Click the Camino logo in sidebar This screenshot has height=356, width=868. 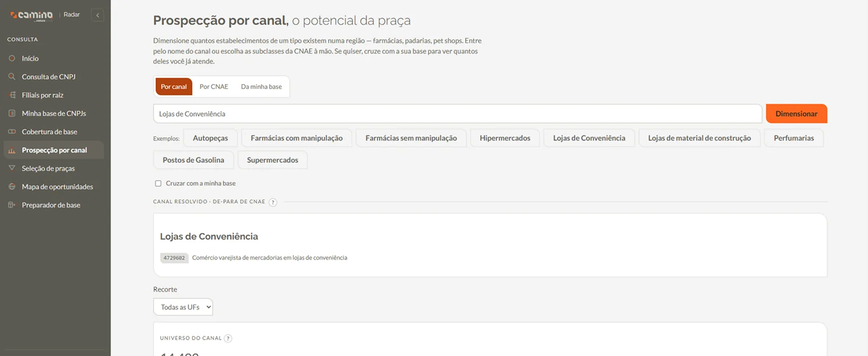click(32, 15)
